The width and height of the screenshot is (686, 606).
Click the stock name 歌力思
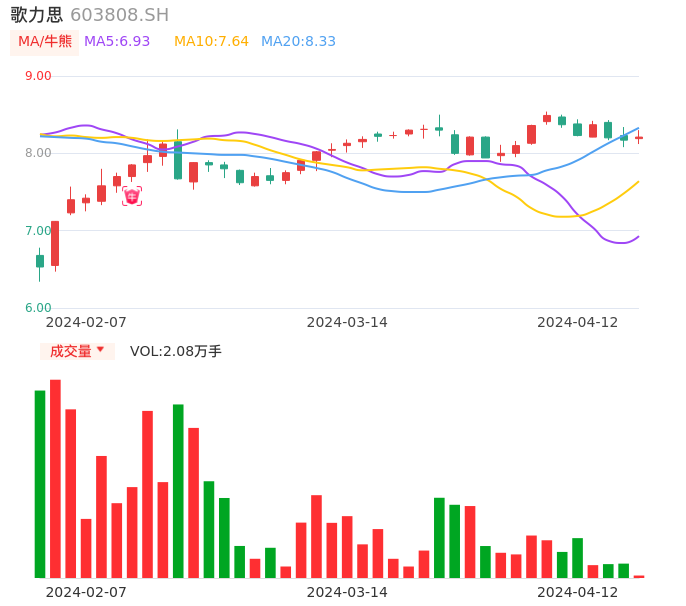36,15
